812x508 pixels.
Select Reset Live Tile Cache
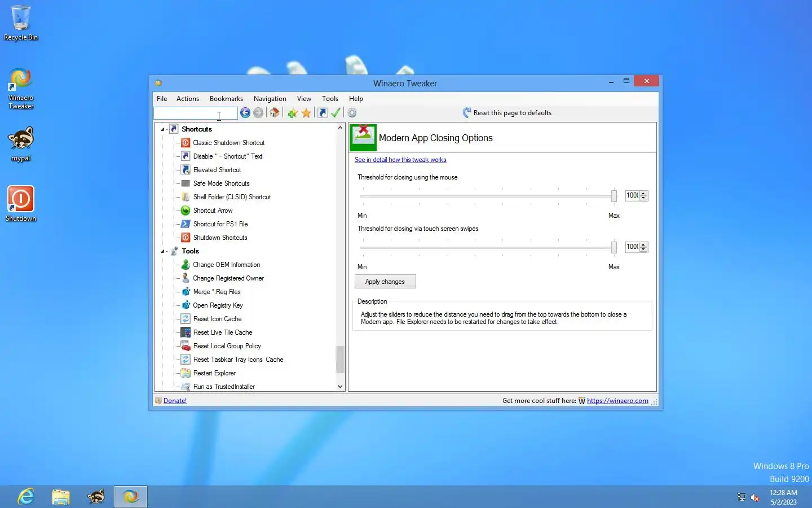(222, 332)
